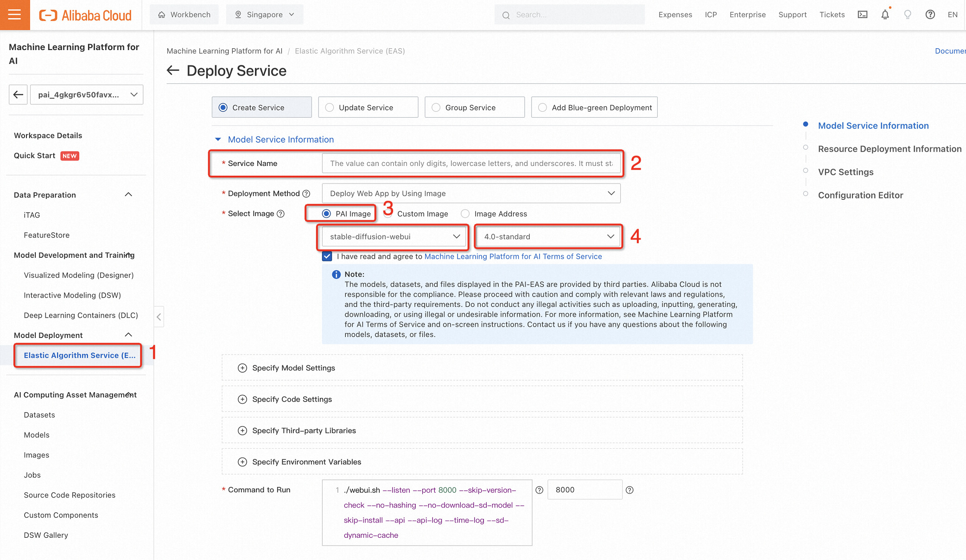Toggle Terms of Service agreement checkbox

tap(327, 256)
